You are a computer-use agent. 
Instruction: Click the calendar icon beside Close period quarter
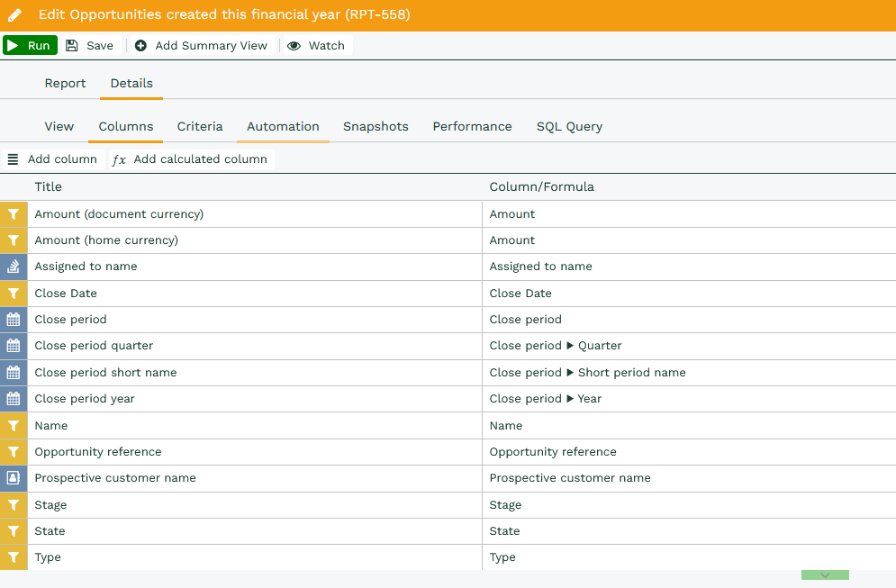click(14, 346)
